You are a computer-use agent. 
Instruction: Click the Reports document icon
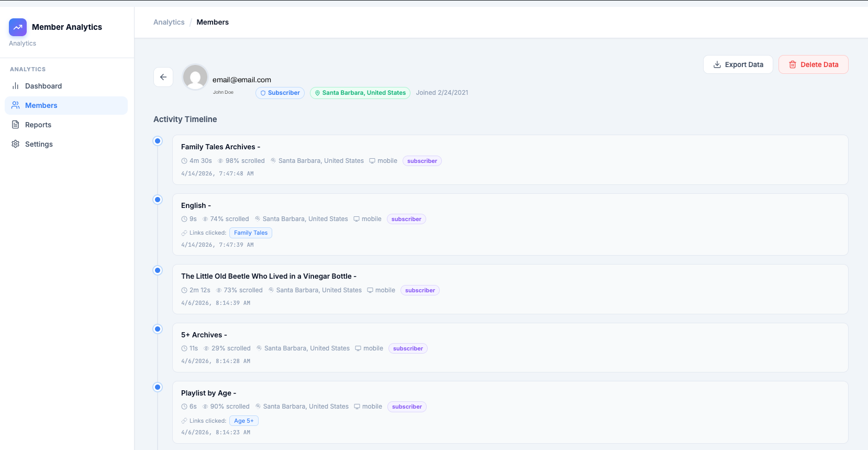[x=16, y=125]
